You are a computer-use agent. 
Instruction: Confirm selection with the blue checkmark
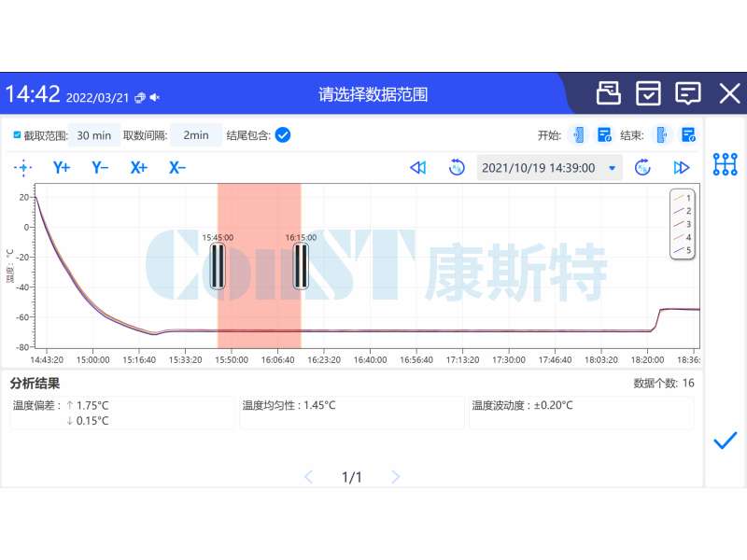(x=725, y=441)
